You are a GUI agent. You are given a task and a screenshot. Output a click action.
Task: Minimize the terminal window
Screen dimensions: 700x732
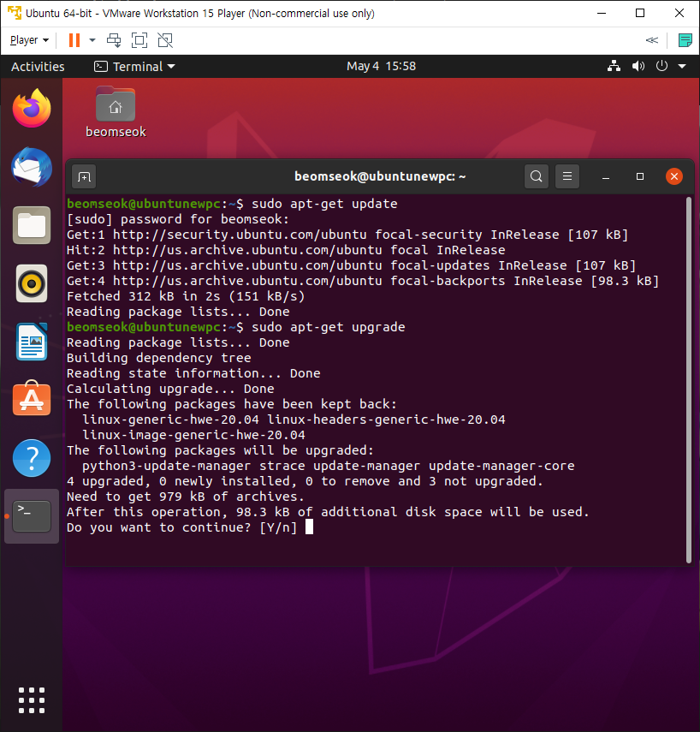tap(606, 176)
